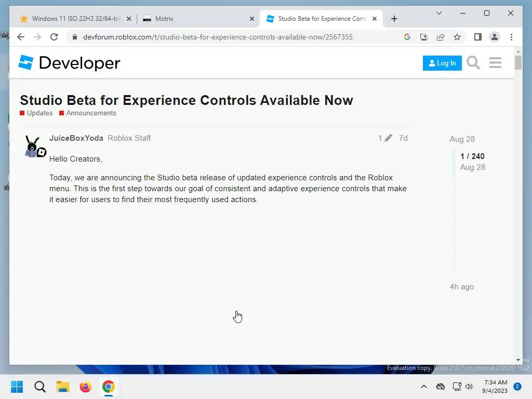Launch Firefox from taskbar

[86, 387]
